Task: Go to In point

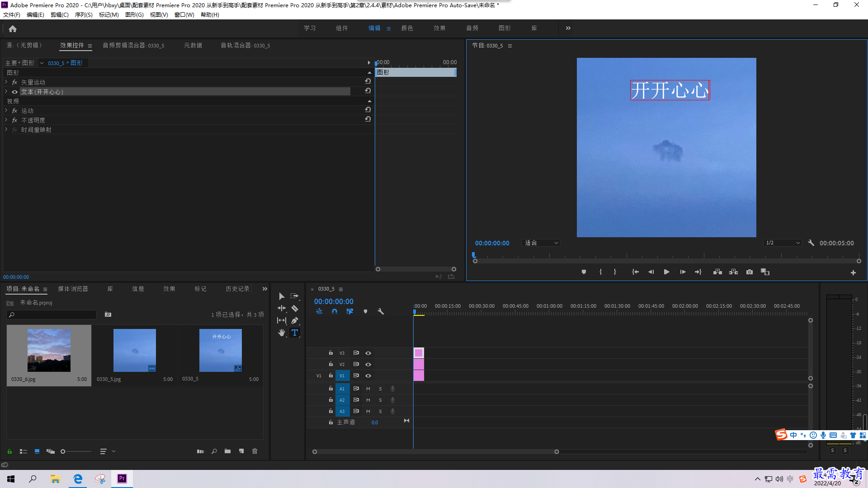Action: pyautogui.click(x=635, y=272)
